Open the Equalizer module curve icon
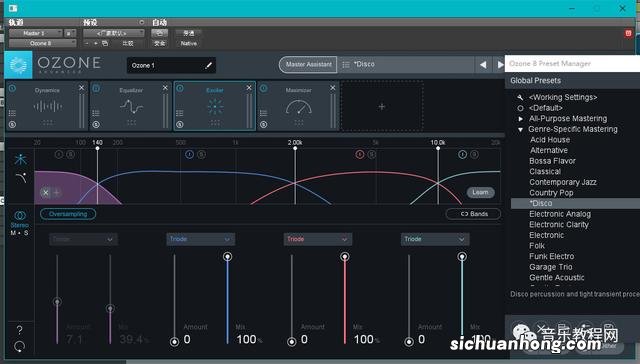640x364 pixels. click(x=131, y=107)
